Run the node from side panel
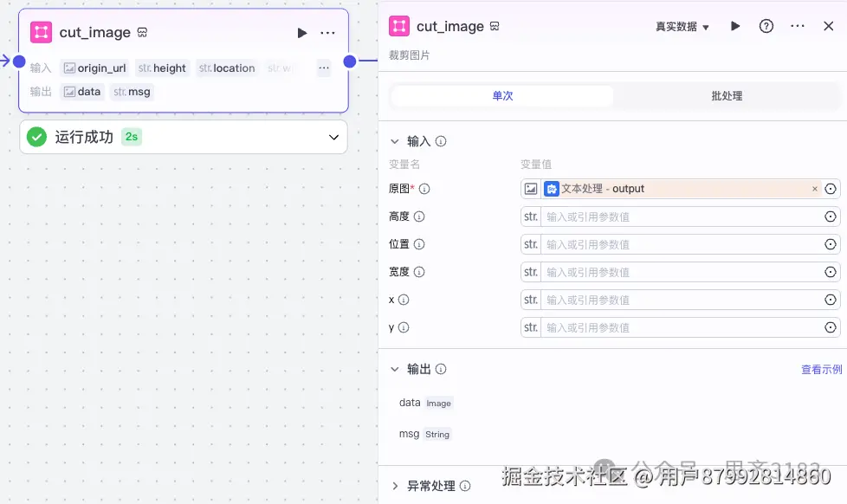Image resolution: width=847 pixels, height=504 pixels. tap(735, 26)
